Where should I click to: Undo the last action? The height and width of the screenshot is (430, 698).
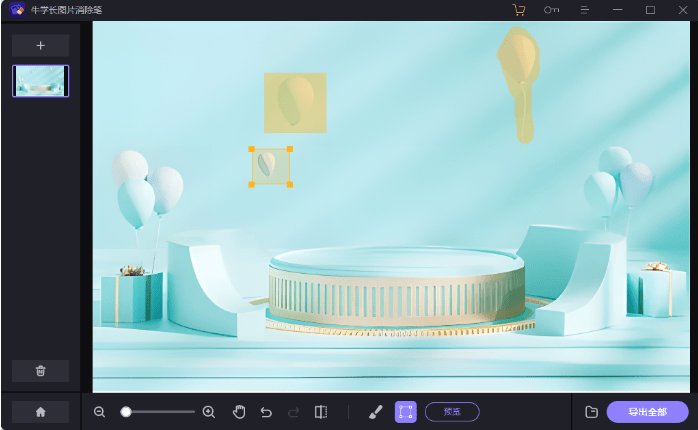coord(266,412)
